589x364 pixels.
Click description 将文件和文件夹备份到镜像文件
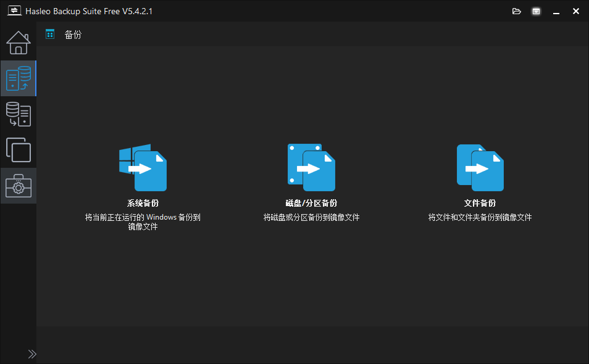coord(480,217)
